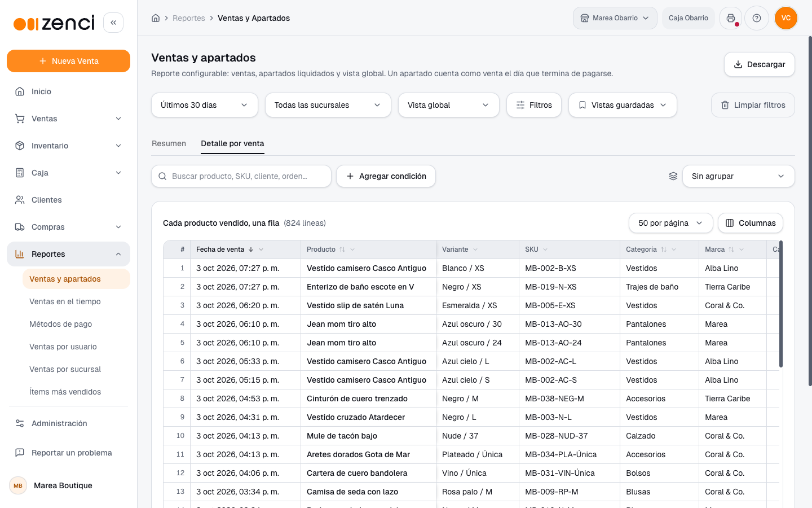Sort by the Producto column sort icon
The width and height of the screenshot is (812, 508).
coord(342,249)
